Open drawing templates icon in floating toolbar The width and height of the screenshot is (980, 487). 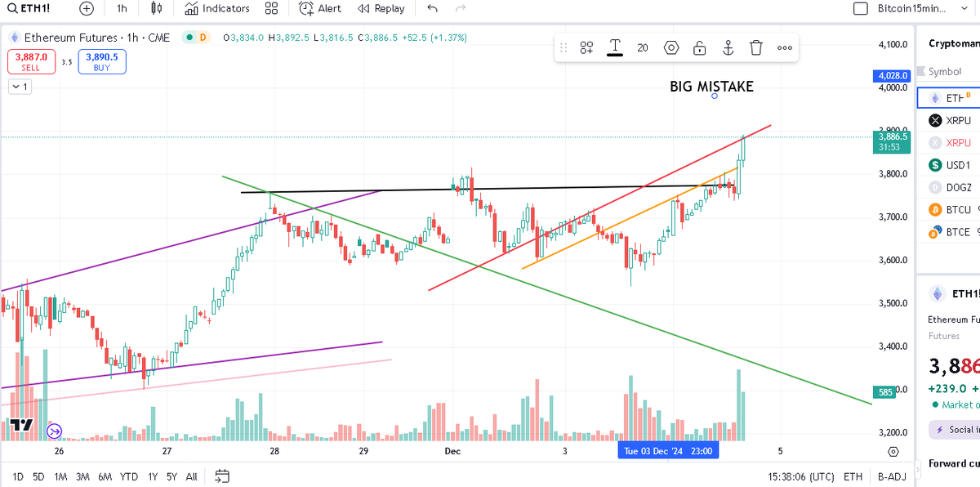586,47
